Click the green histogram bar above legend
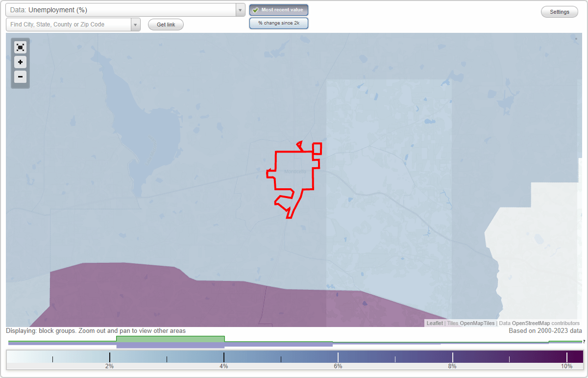 [170, 339]
